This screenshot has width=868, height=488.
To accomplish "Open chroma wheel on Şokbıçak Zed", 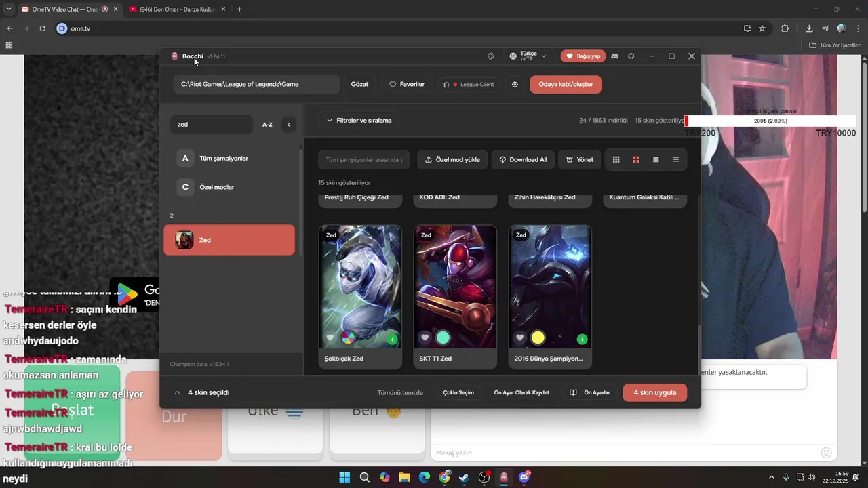I will (348, 338).
